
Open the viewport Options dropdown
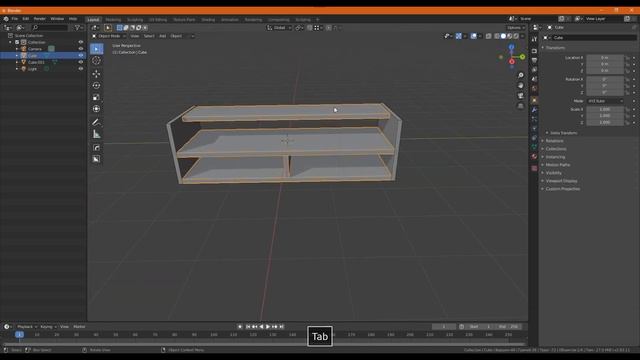516,28
